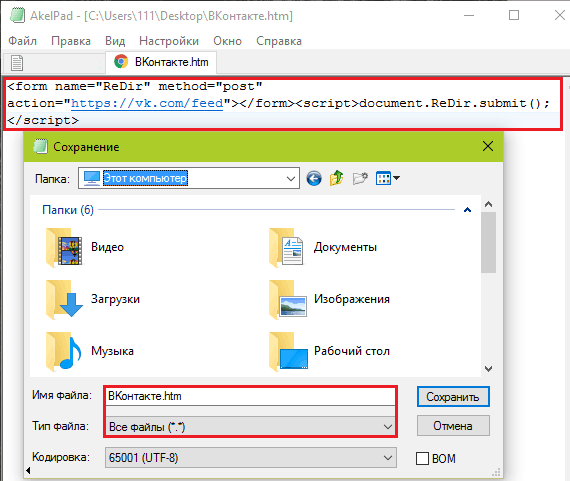Screen dimensions: 570x481
Task: Switch to the ВКонтакте.htm tab
Action: [x=161, y=62]
